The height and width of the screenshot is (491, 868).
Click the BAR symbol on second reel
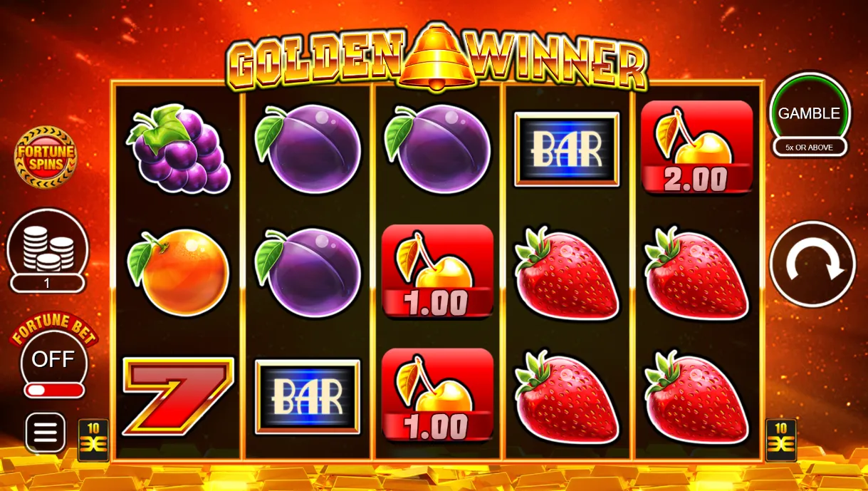pyautogui.click(x=308, y=396)
